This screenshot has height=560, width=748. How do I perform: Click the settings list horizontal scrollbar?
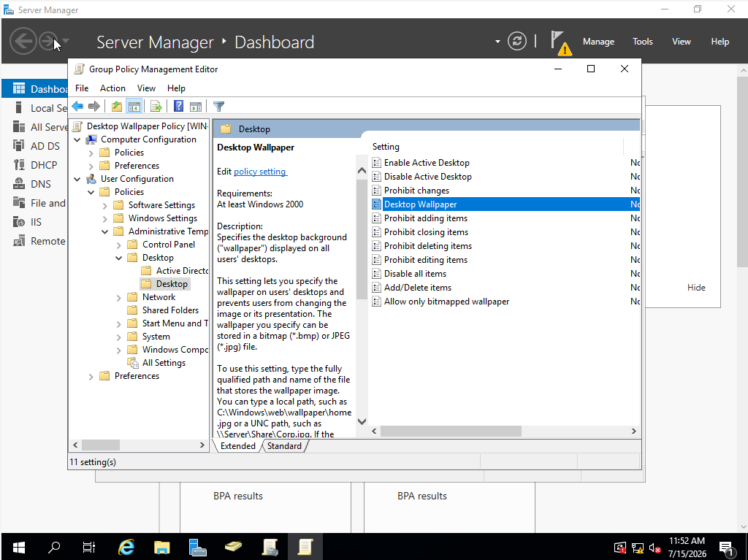tap(451, 431)
